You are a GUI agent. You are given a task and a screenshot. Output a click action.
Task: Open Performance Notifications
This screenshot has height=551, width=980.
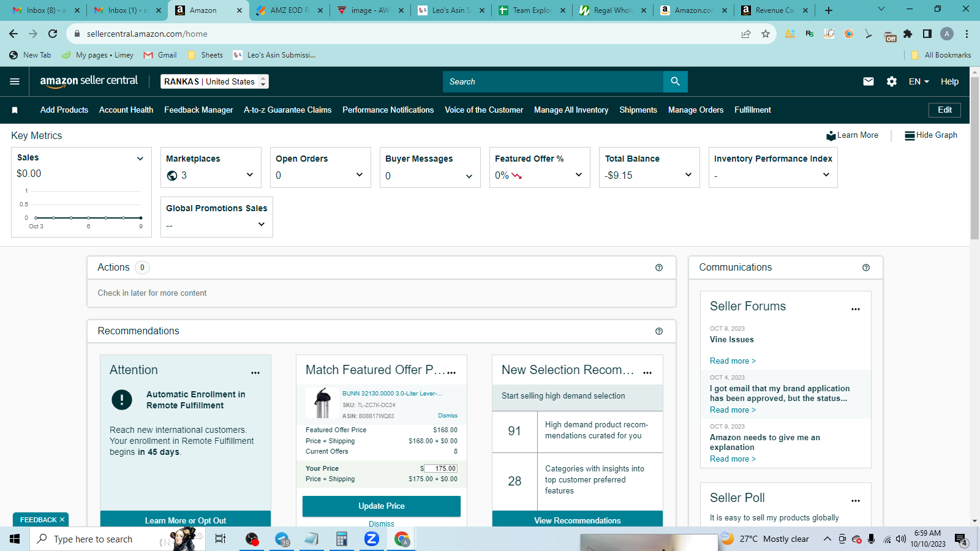(x=388, y=110)
